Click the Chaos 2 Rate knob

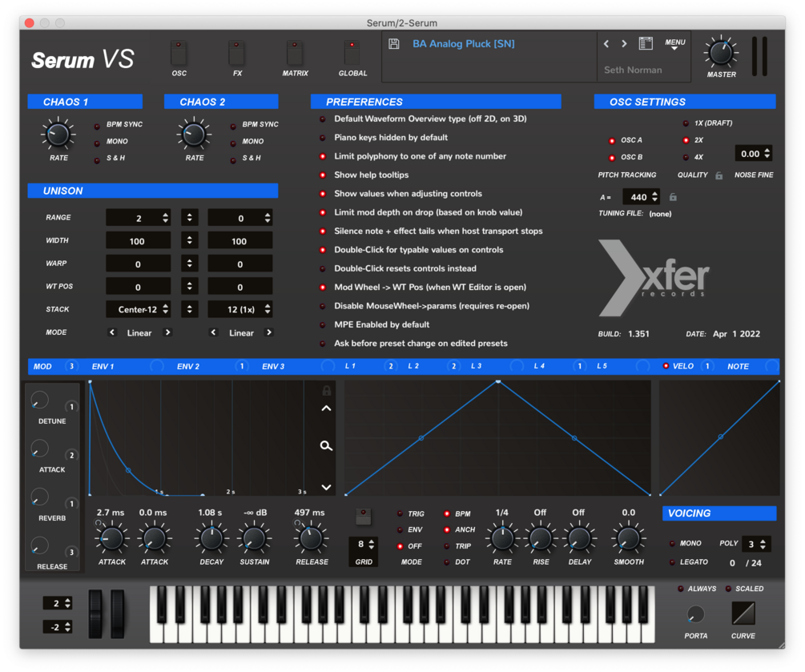(x=194, y=135)
